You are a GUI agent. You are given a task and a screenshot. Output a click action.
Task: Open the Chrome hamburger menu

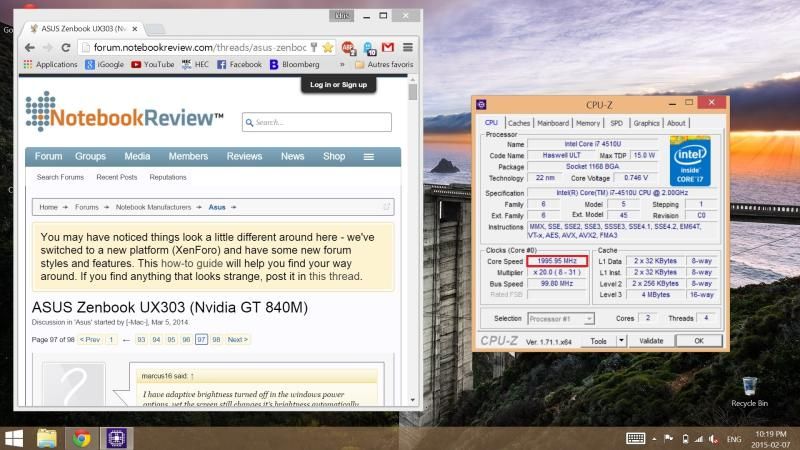coord(408,47)
